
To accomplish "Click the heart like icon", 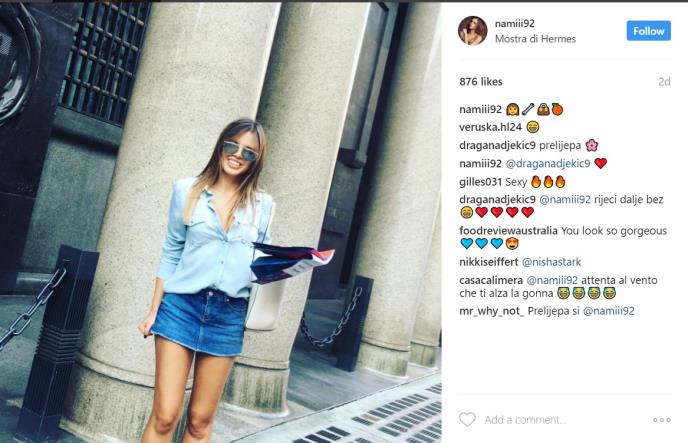I will [x=467, y=419].
